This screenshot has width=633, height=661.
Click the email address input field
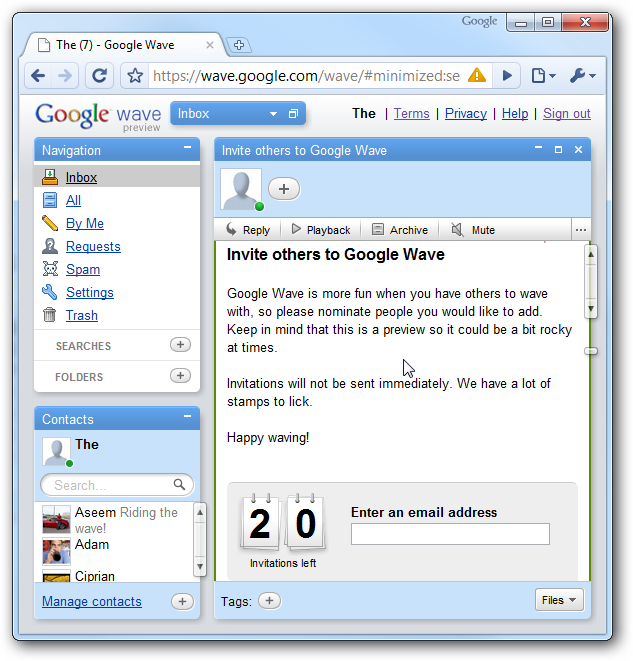click(x=450, y=534)
